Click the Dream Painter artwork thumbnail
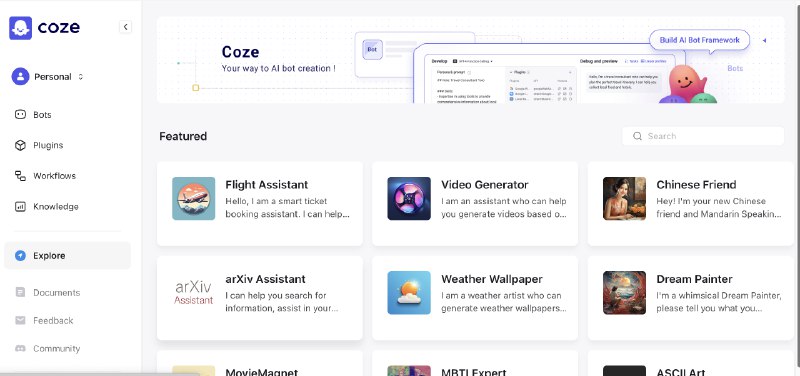 [x=624, y=293]
